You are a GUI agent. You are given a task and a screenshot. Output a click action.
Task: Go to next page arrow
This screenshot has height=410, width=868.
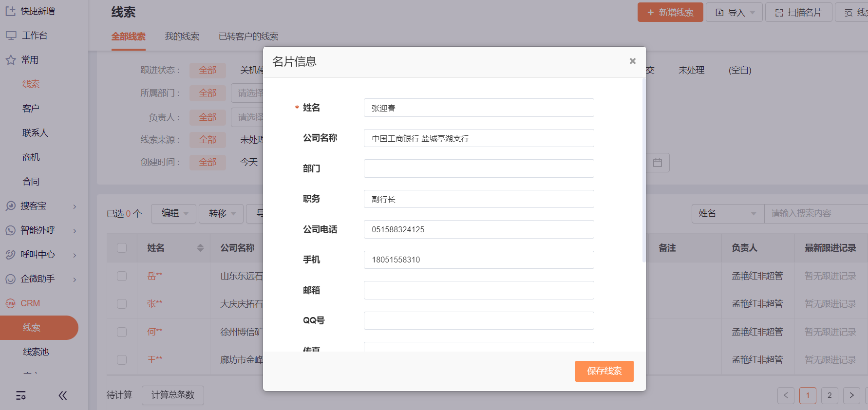pyautogui.click(x=851, y=395)
